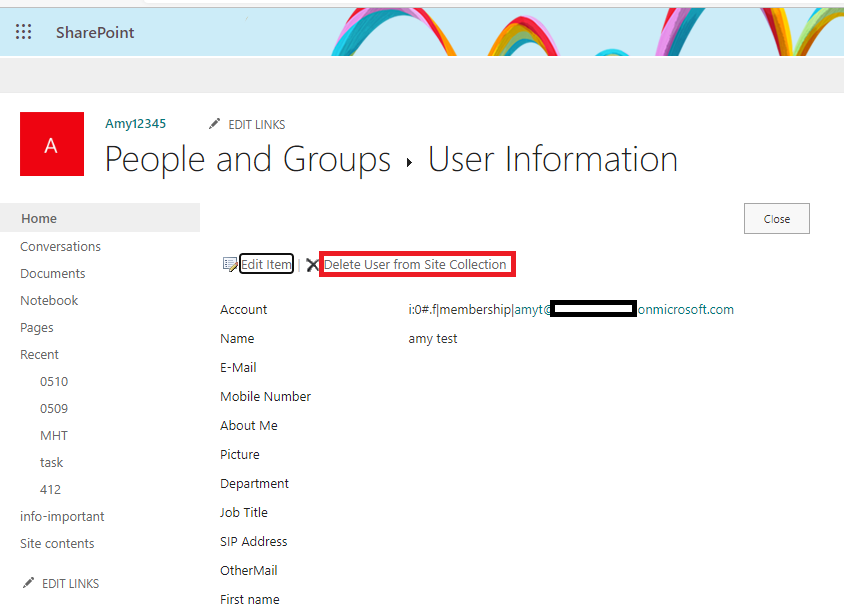Screen dimensions: 844x604
Task: Open recent item 412
Action: coord(50,489)
